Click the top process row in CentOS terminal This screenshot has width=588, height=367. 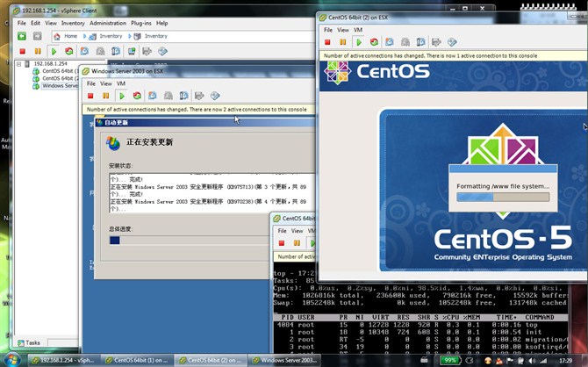[x=420, y=325]
